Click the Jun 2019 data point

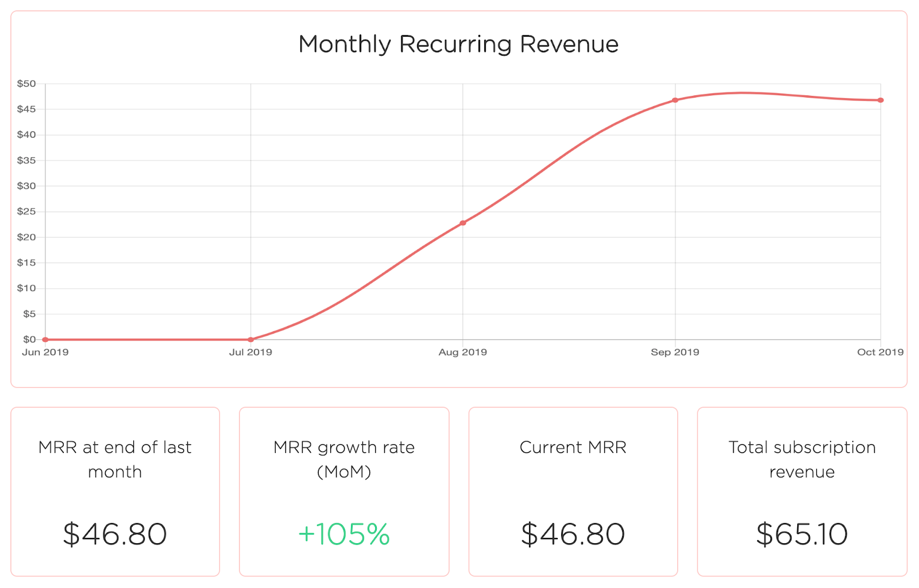(x=45, y=339)
